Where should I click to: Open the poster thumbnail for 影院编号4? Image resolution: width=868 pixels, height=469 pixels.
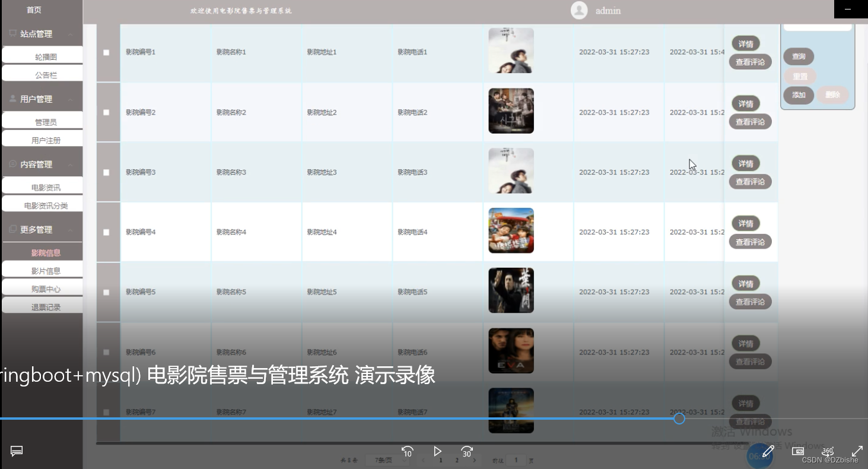tap(511, 230)
